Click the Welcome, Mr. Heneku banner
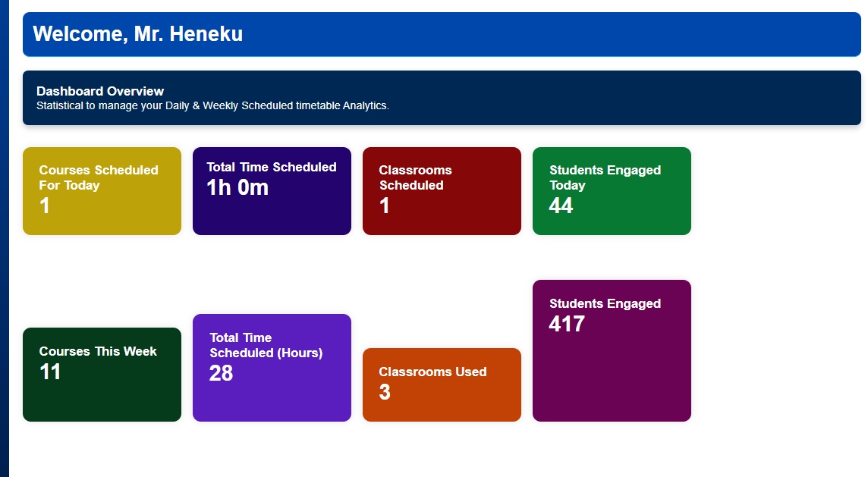This screenshot has width=868, height=477. 442,34
